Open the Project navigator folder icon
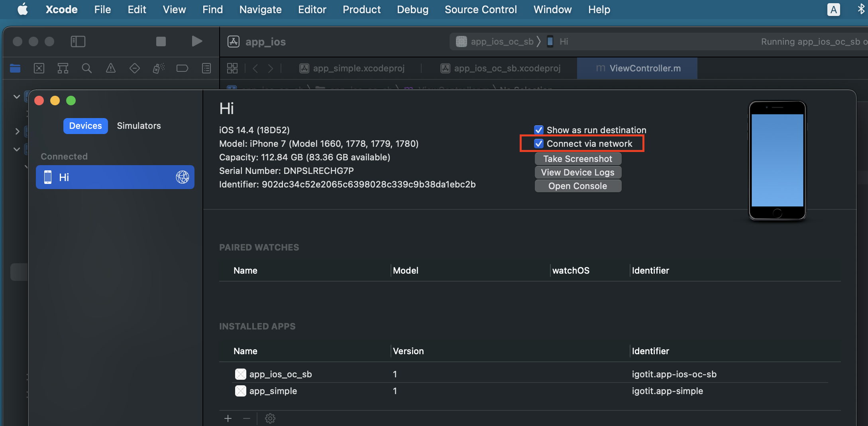This screenshot has height=426, width=868. 15,68
